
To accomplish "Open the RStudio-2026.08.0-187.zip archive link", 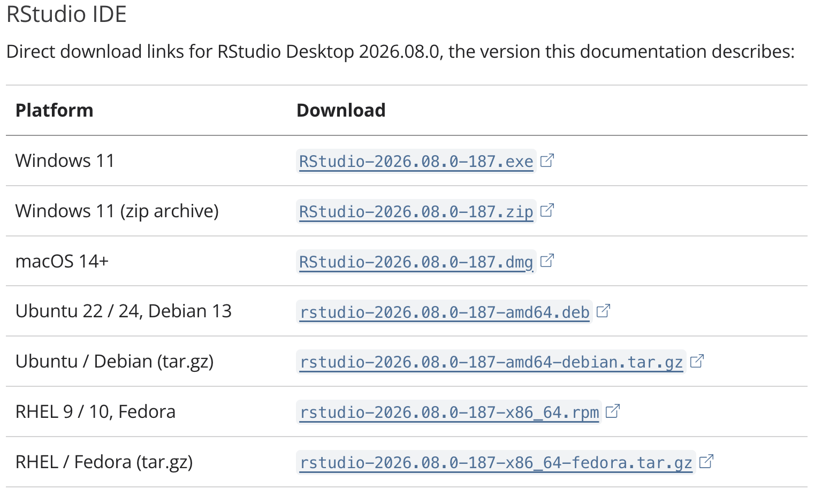I will 416,211.
